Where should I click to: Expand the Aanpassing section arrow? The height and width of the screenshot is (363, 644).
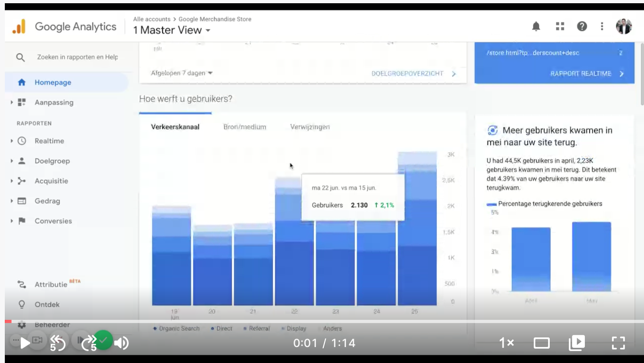tap(12, 102)
